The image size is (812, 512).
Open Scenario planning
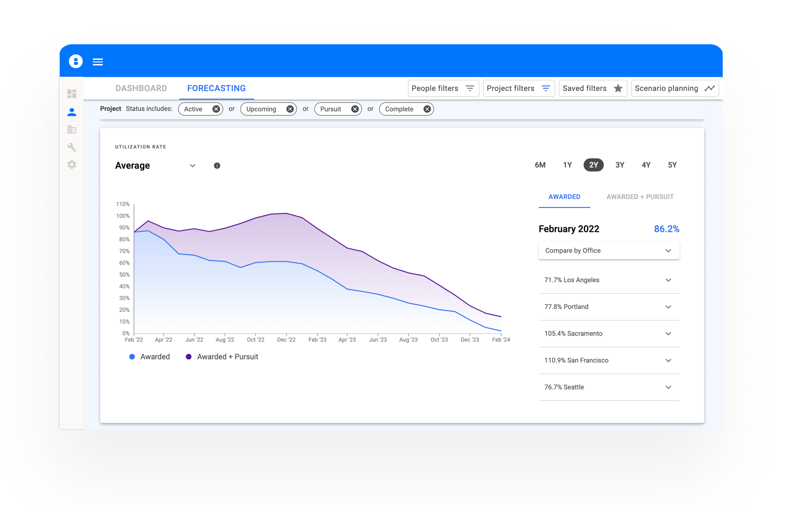[x=674, y=88]
